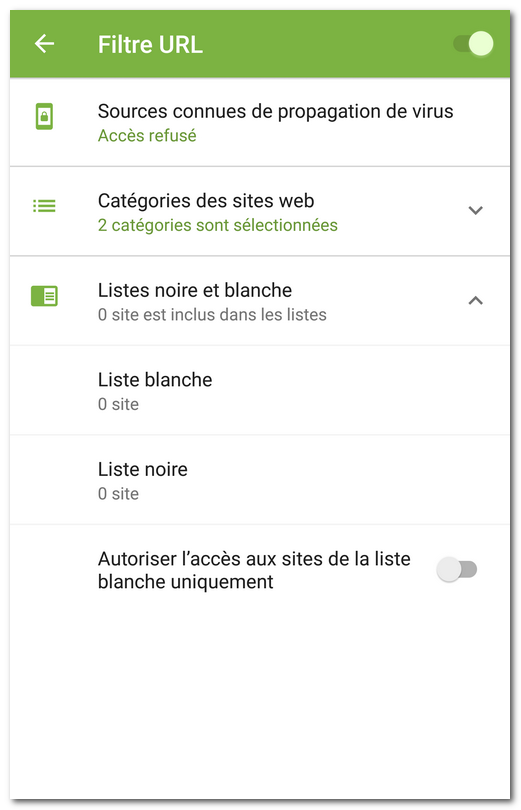Viewport: 521px width, 810px height.
Task: Click the '0 site' count under Liste noire
Action: tap(118, 494)
